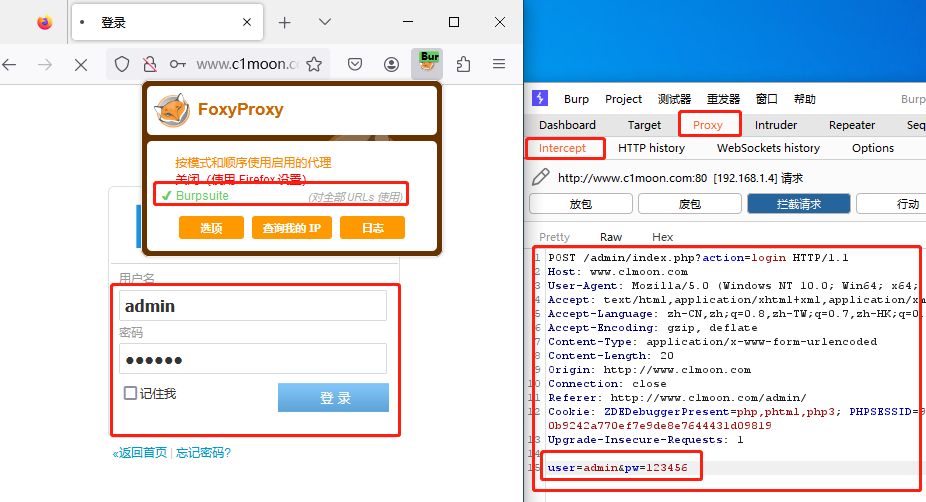Tick the 记住我 remember me checkbox
This screenshot has height=502, width=926.
(x=130, y=393)
